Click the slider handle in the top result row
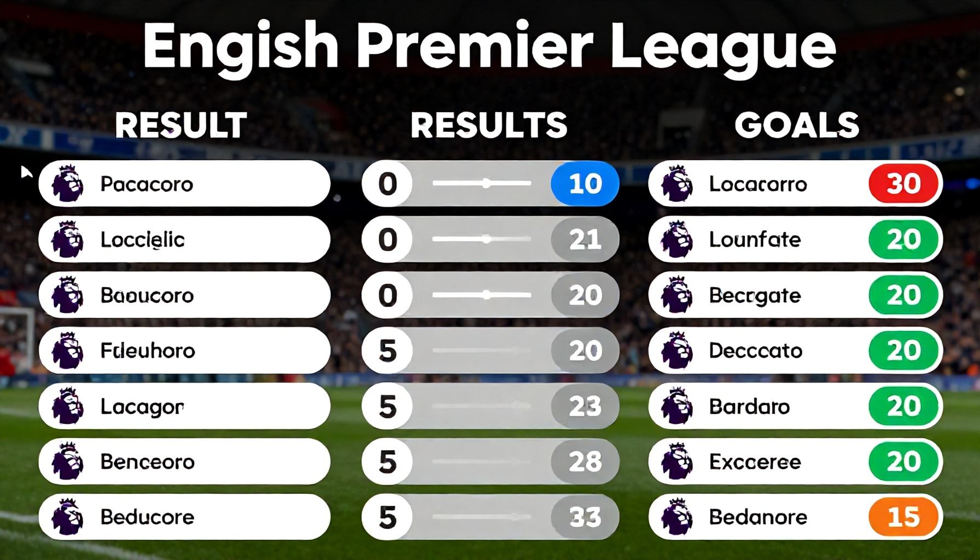This screenshot has width=980, height=560. pyautogui.click(x=486, y=183)
